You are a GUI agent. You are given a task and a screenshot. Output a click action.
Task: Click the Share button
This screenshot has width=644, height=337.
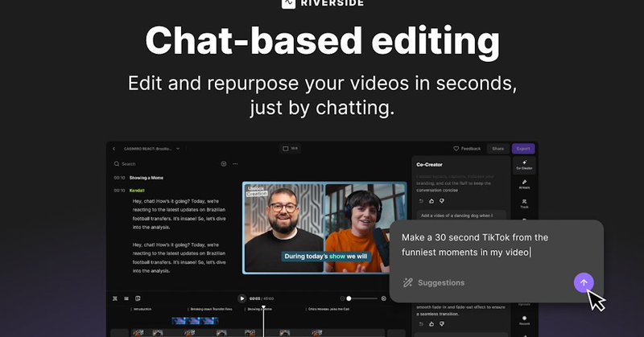coord(497,149)
